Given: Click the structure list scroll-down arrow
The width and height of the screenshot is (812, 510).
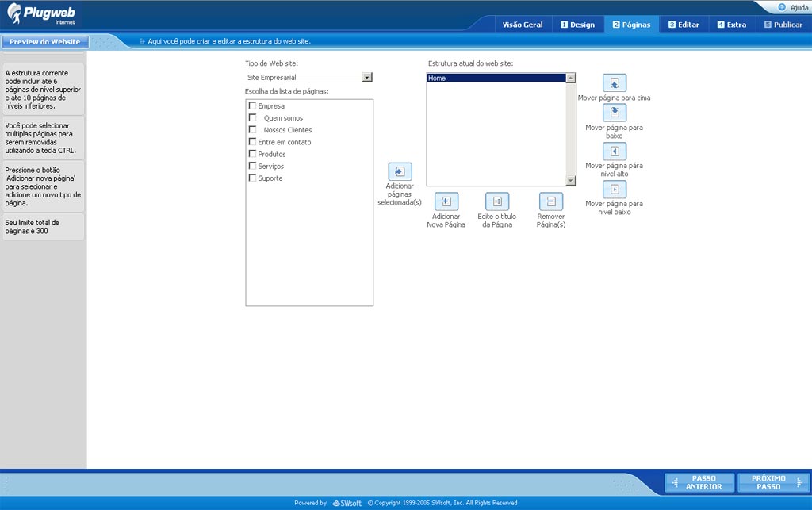Looking at the screenshot, I should click(x=571, y=180).
